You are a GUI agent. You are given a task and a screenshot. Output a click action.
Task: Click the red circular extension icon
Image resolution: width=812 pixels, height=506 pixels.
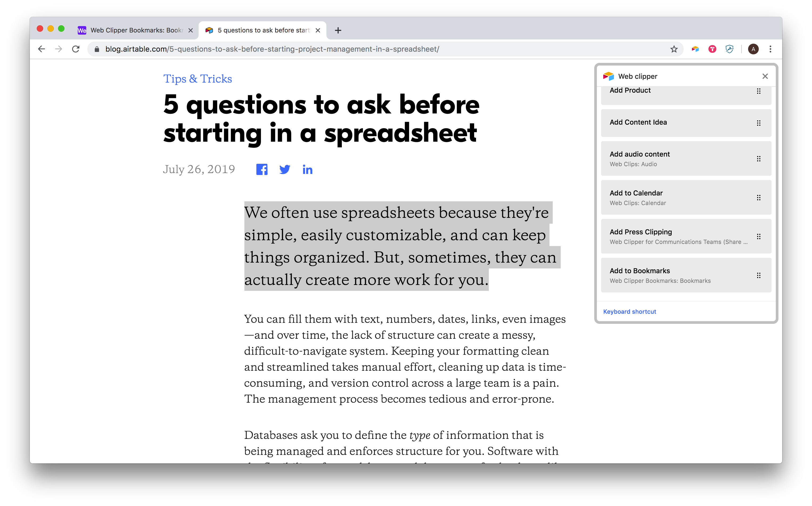(x=712, y=49)
